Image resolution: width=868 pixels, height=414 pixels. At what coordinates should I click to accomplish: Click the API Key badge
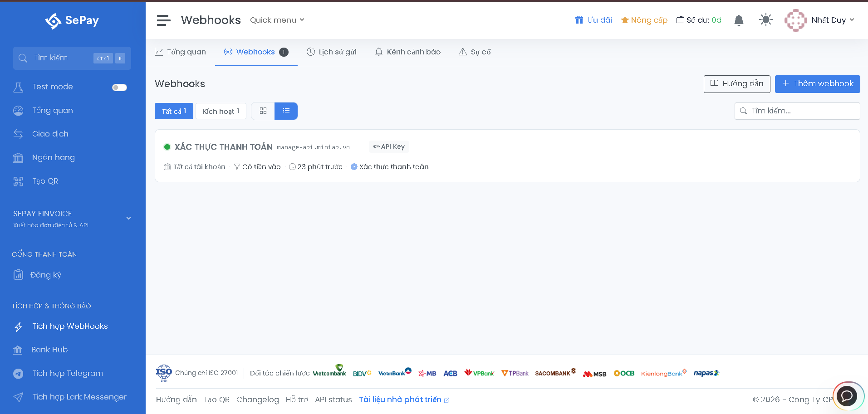(389, 146)
